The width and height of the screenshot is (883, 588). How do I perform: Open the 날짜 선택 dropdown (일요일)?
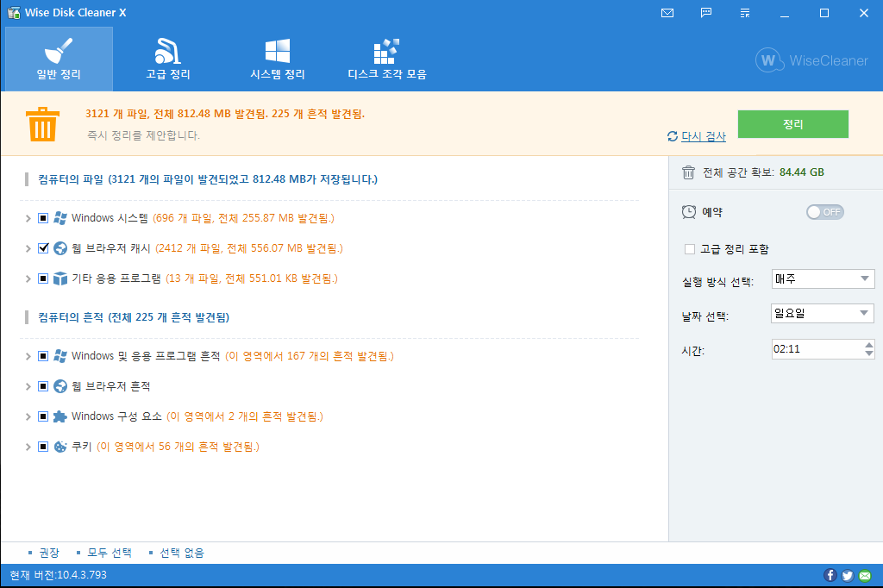(822, 313)
